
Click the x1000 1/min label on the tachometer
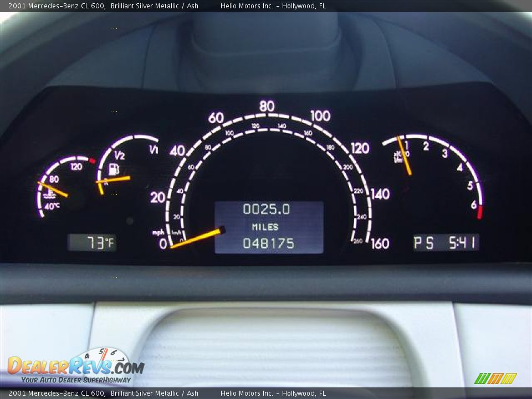coord(398,157)
